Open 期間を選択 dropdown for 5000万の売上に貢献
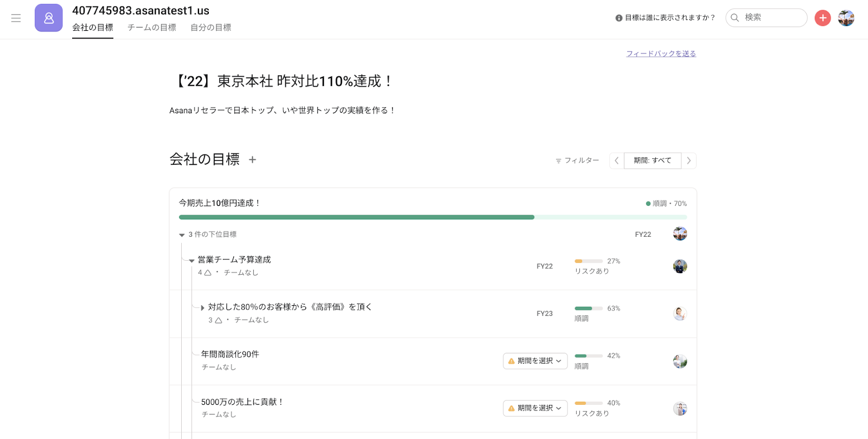 [x=535, y=408]
